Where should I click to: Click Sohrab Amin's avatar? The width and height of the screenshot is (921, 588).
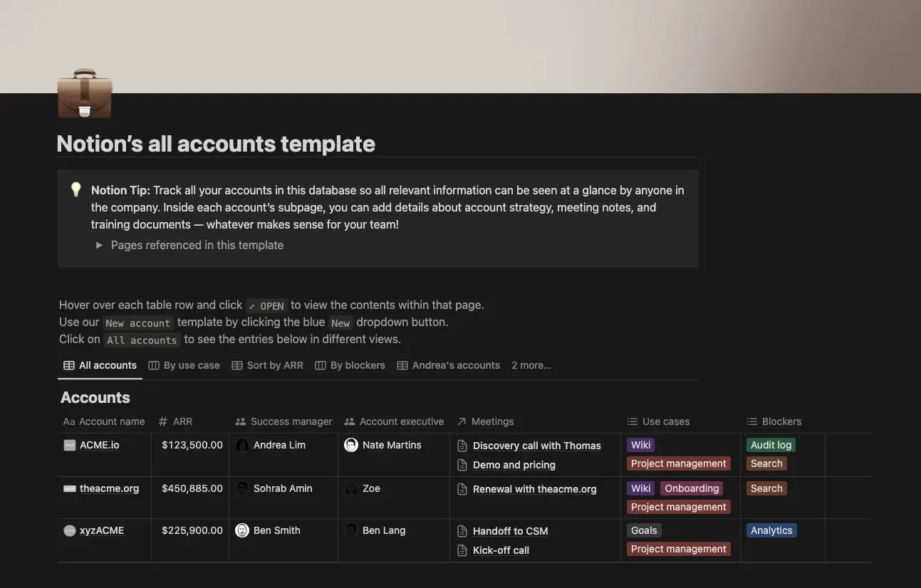[242, 488]
